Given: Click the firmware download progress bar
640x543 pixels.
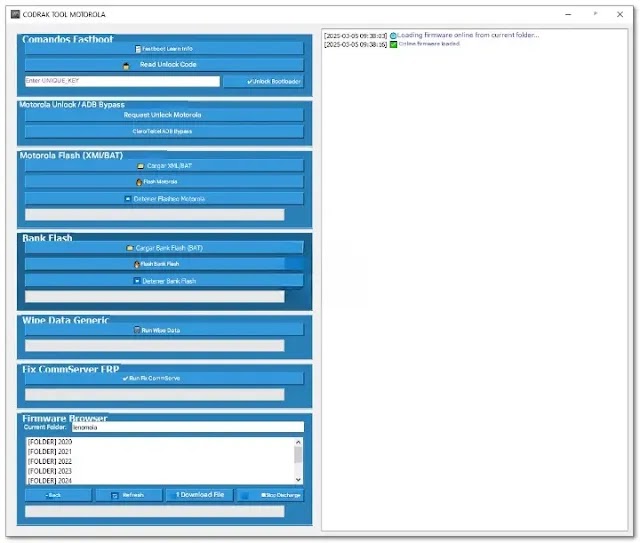Looking at the screenshot, I should point(155,512).
